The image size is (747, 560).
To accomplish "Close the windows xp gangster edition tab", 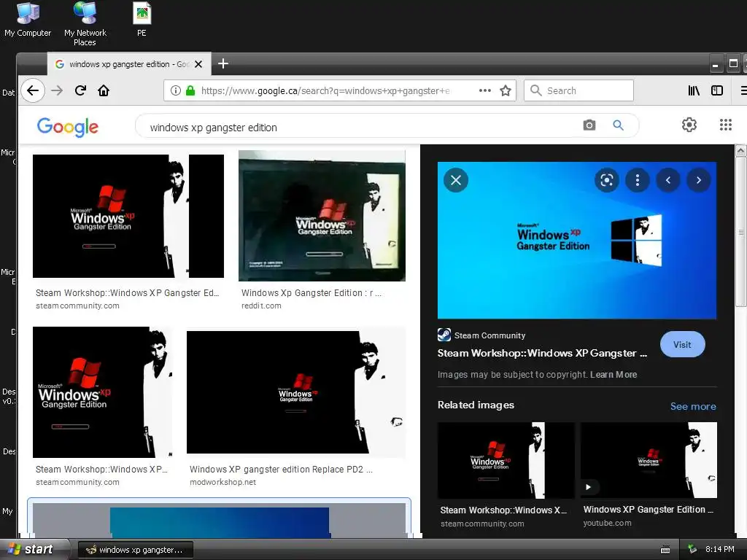I will pyautogui.click(x=198, y=64).
